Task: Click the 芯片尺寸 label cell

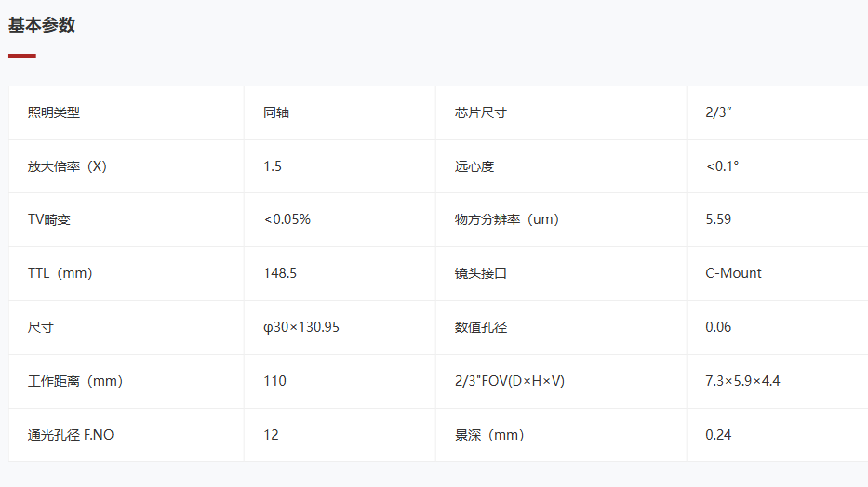Action: 481,112
